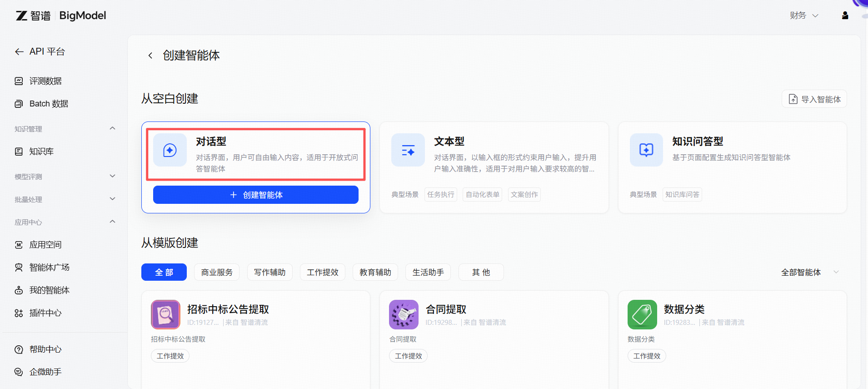Collapse the 知识管理 sidebar section
Viewport: 868px width, 389px height.
point(112,129)
